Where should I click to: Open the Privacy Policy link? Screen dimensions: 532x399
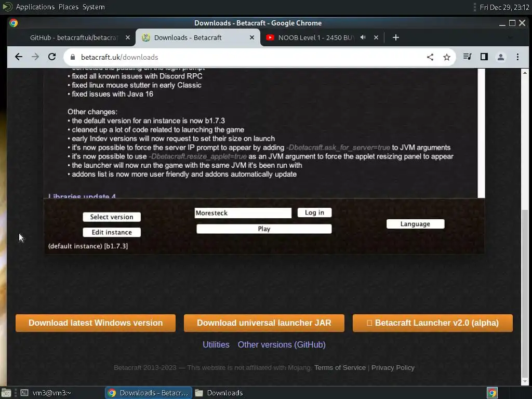click(x=393, y=367)
